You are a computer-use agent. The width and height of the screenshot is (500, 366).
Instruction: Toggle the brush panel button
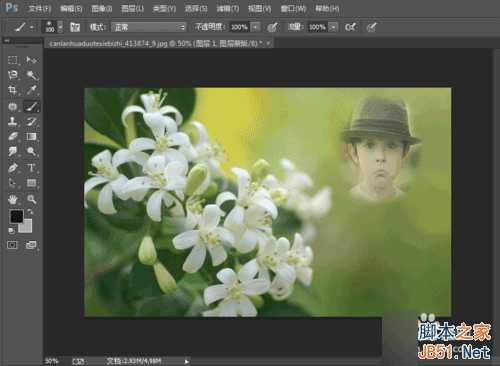75,27
